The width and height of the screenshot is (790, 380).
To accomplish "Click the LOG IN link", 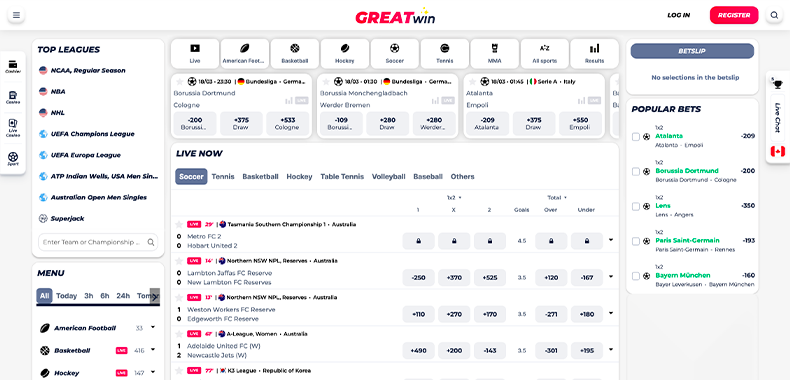I will [678, 15].
